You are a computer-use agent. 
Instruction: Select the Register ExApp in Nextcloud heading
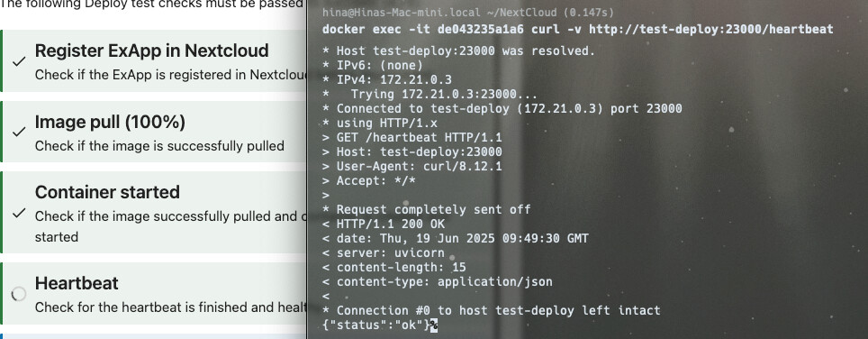coord(151,50)
